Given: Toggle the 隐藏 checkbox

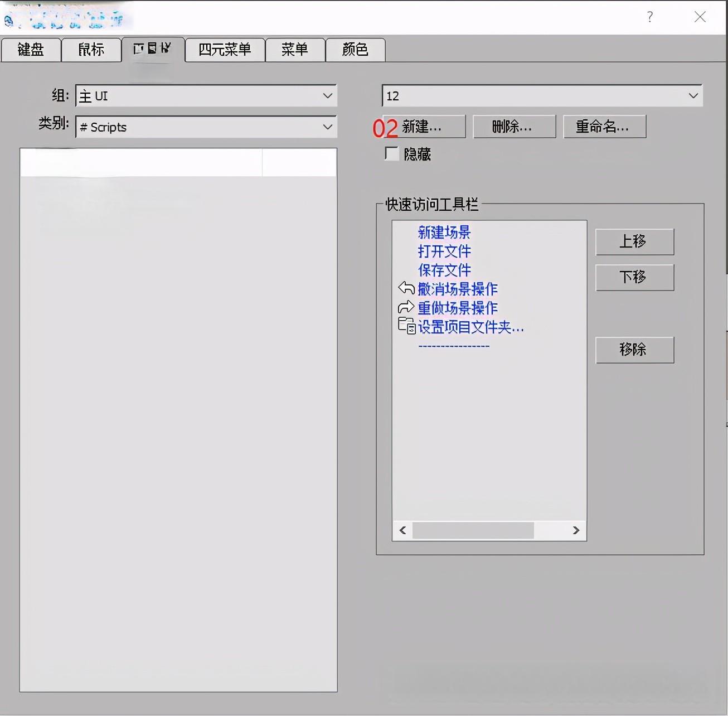Looking at the screenshot, I should click(392, 153).
